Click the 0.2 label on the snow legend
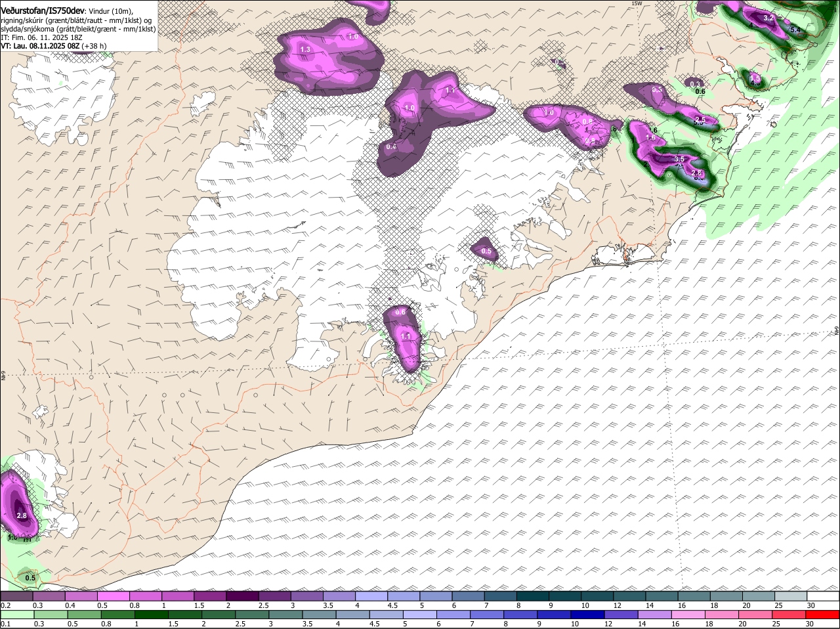This screenshot has height=629, width=840. click(5, 605)
